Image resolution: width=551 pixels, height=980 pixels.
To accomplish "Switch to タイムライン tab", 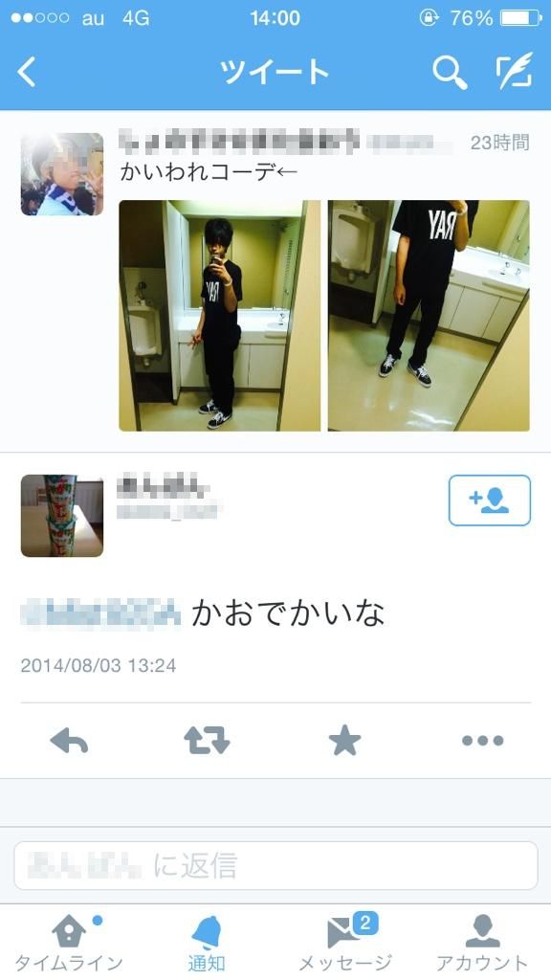I will click(69, 944).
